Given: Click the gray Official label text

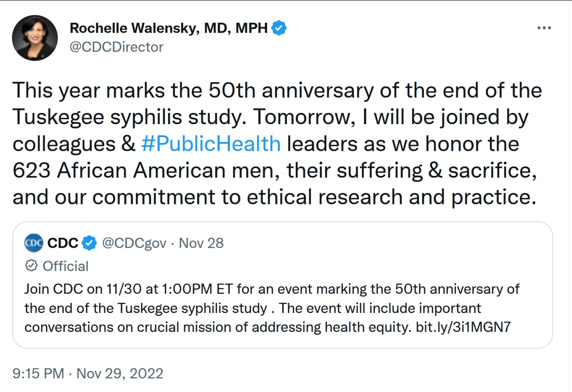Looking at the screenshot, I should pyautogui.click(x=66, y=266).
